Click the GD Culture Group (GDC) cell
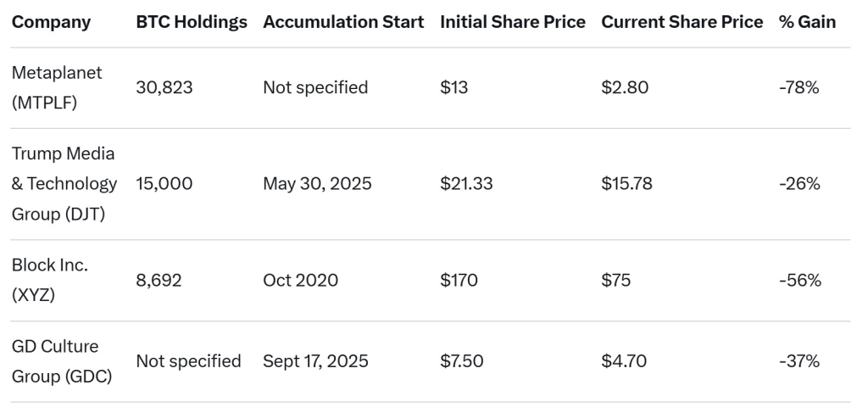Viewport: 868px width, 413px height. click(x=62, y=361)
